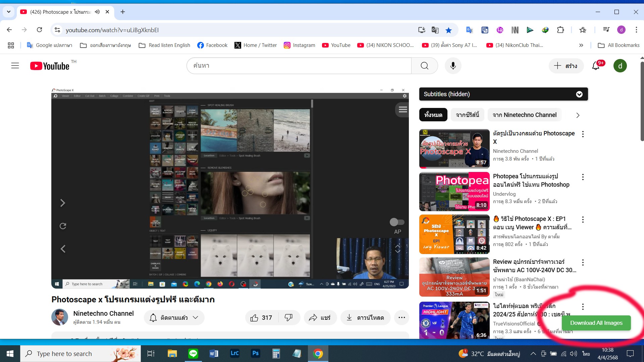Open the Facebook bookmark
This screenshot has height=362, width=644.
[212, 45]
